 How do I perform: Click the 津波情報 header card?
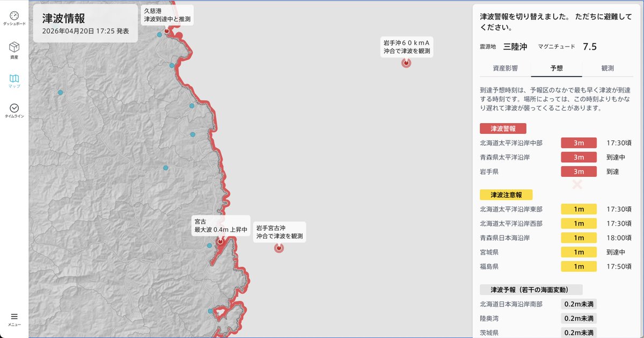(x=86, y=24)
